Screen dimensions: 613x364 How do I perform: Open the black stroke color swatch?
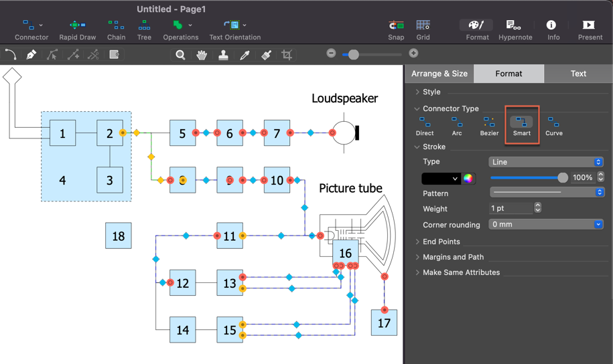click(x=441, y=179)
